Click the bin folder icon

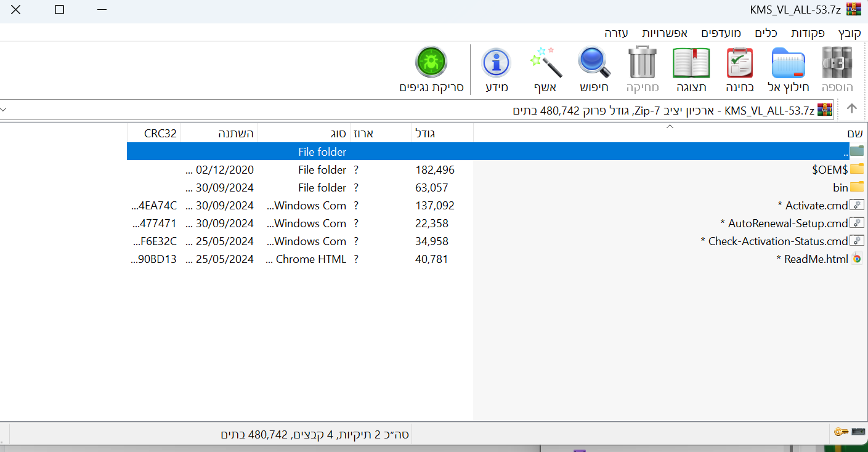[857, 187]
